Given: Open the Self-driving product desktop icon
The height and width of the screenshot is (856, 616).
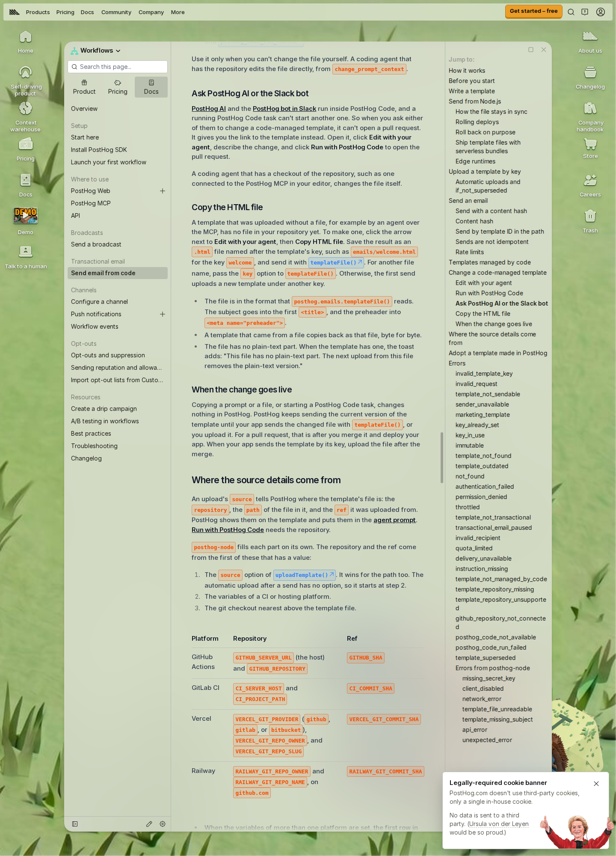Looking at the screenshot, I should (25, 80).
